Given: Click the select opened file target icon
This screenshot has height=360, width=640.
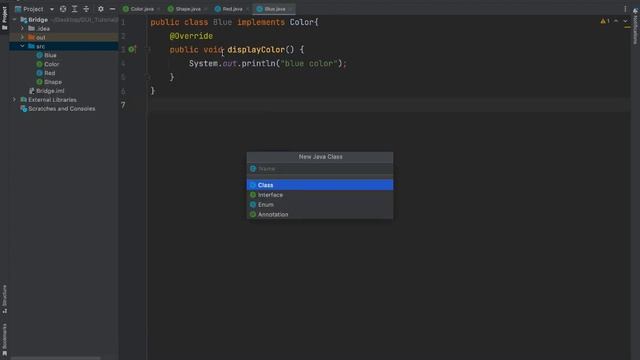Looking at the screenshot, I should [x=63, y=9].
